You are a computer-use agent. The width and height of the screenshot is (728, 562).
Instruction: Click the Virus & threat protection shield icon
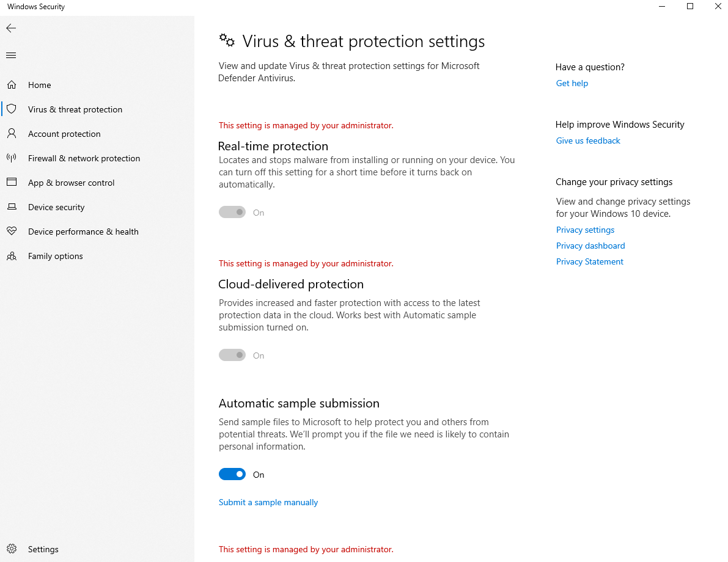(x=12, y=109)
